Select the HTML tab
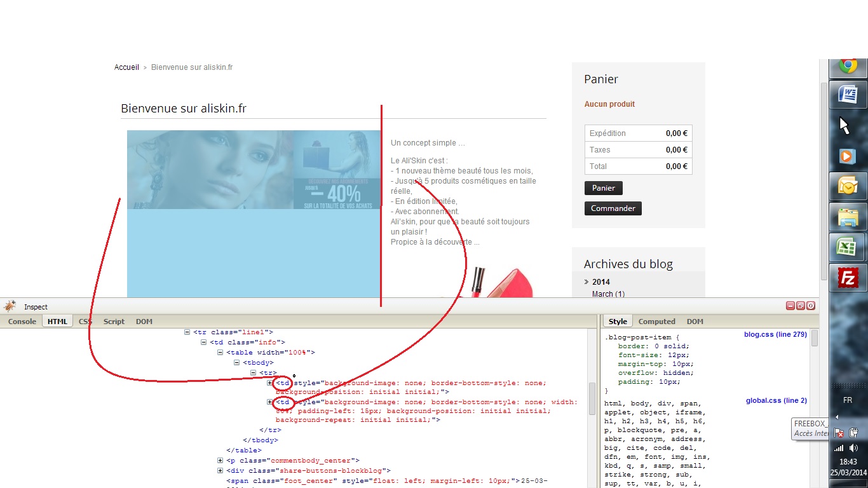This screenshot has width=868, height=488. point(57,322)
